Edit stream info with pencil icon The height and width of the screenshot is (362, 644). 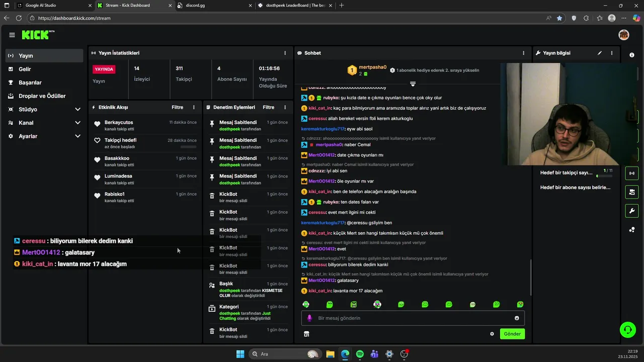[x=599, y=53]
